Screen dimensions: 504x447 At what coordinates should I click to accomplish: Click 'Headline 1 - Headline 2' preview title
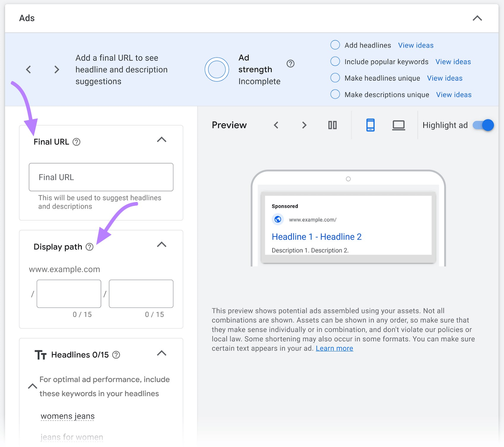pyautogui.click(x=317, y=237)
